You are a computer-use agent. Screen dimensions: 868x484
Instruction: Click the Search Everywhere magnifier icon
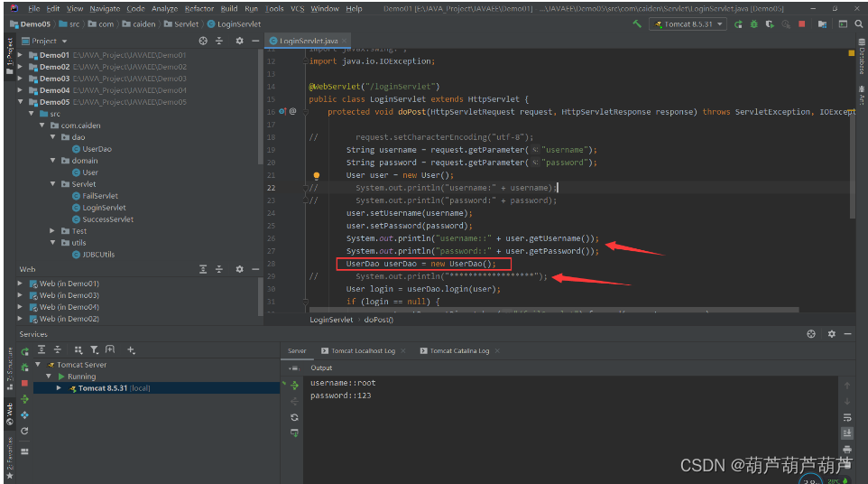point(859,24)
